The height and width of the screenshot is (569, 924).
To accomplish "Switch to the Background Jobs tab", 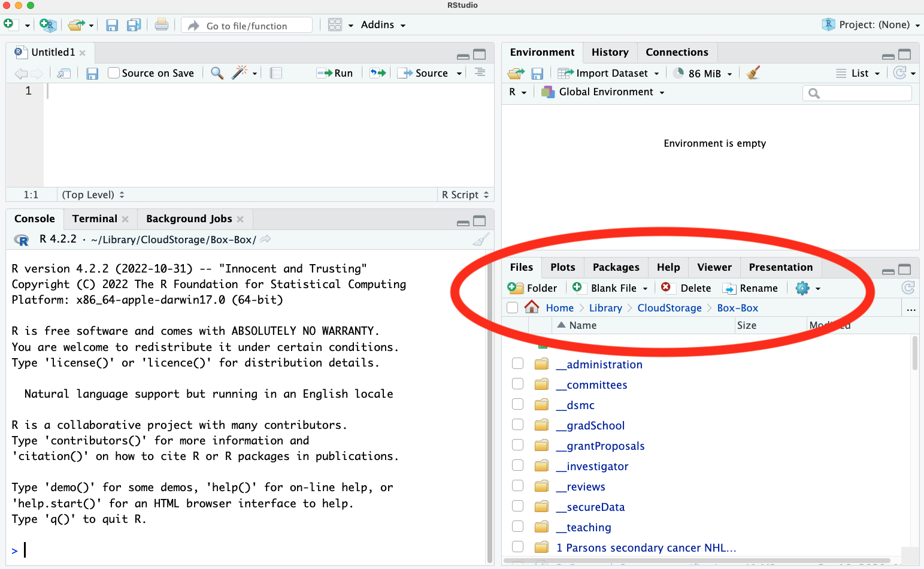I will (x=189, y=219).
